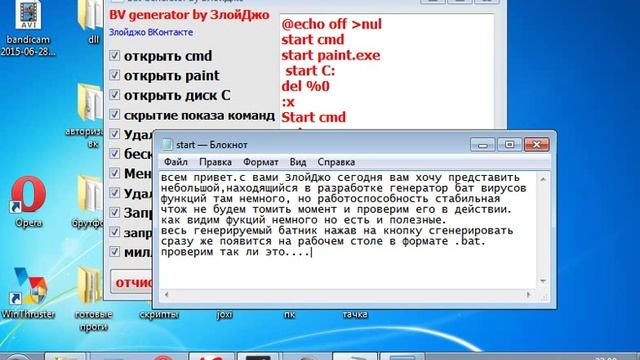Click Notepad horizontal scrollbar right arrow
The height and width of the screenshot is (360, 640).
coord(529,294)
